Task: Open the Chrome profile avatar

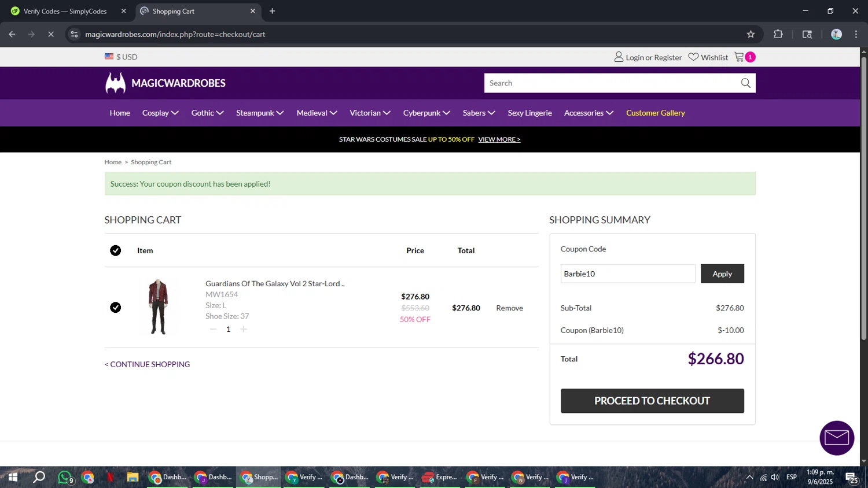Action: pyautogui.click(x=836, y=34)
